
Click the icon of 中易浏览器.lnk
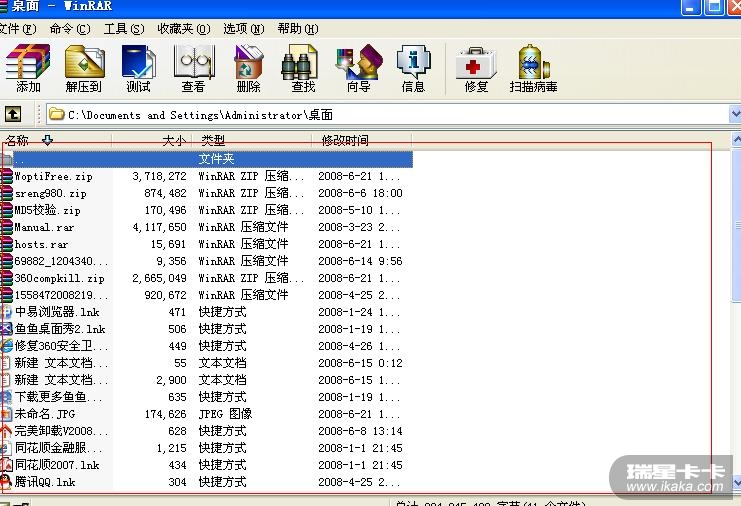click(6, 312)
